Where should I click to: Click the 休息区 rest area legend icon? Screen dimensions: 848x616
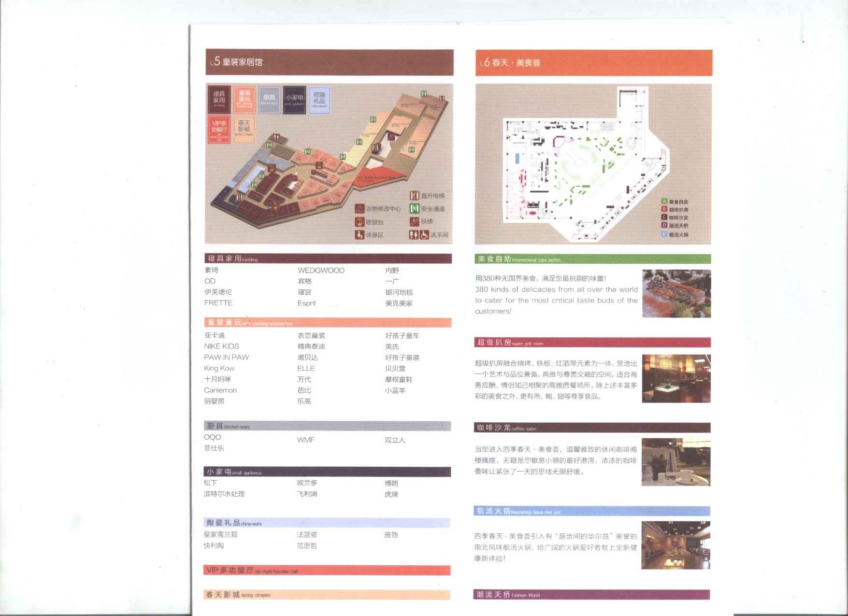[x=359, y=235]
